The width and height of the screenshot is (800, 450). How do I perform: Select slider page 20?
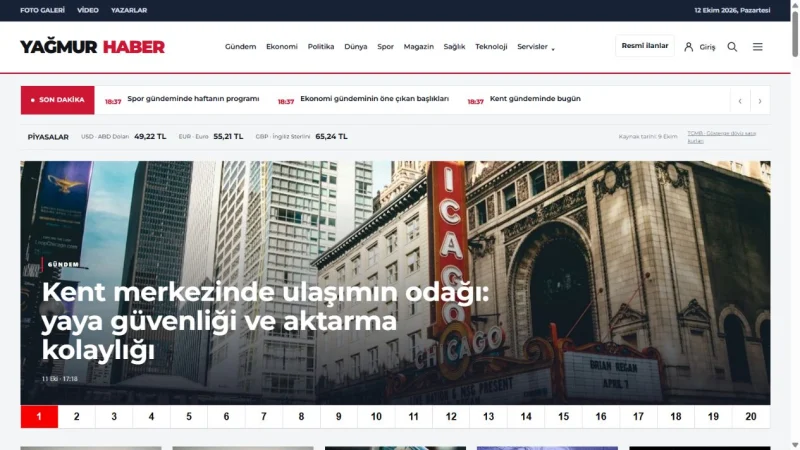click(x=751, y=417)
